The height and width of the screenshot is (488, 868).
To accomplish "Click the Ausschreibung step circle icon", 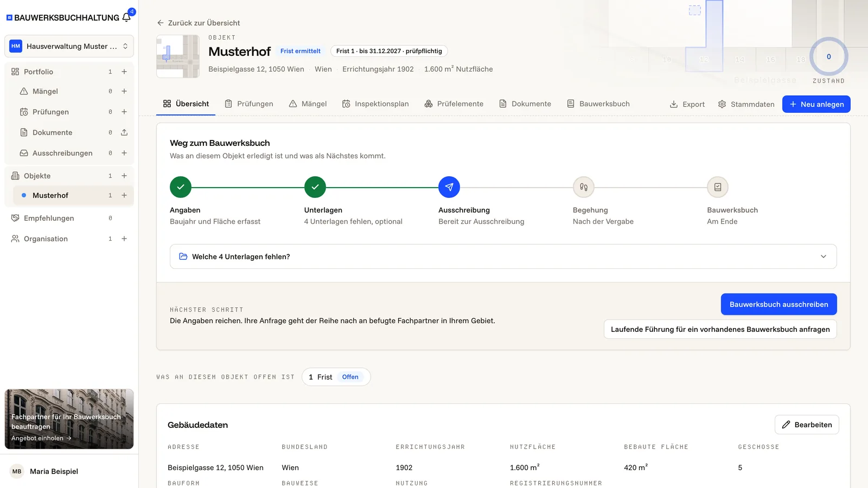I will point(449,187).
